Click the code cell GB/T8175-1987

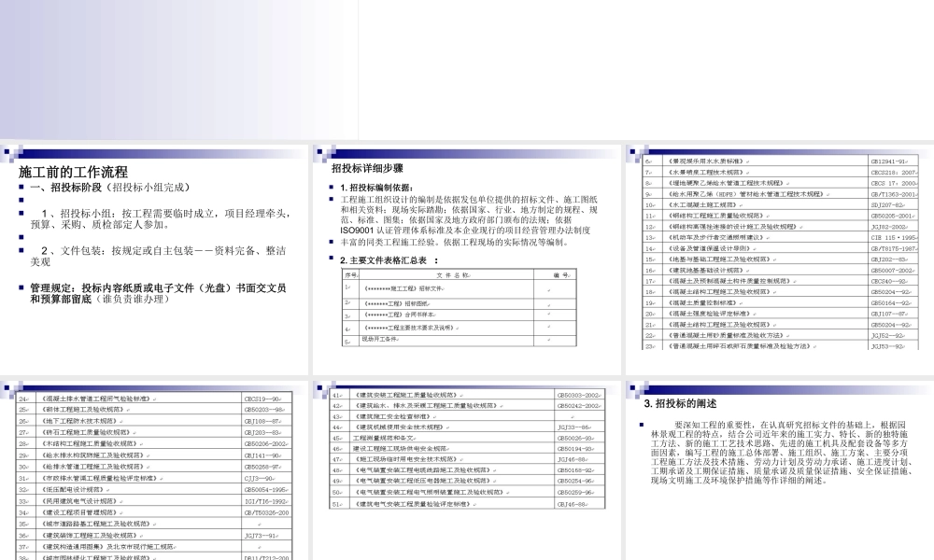pyautogui.click(x=894, y=249)
